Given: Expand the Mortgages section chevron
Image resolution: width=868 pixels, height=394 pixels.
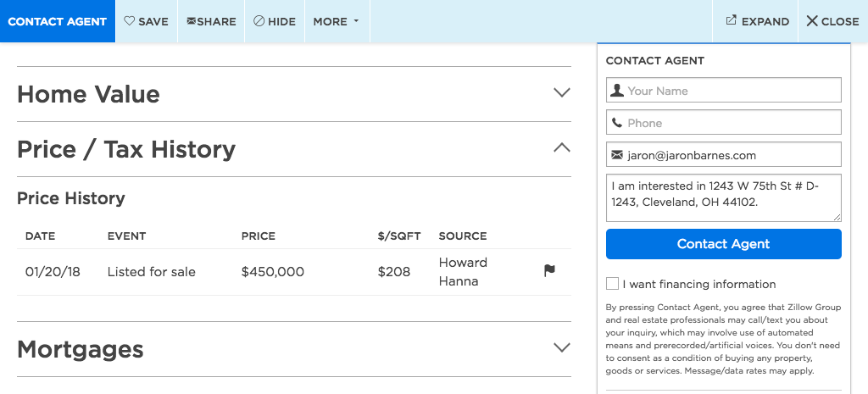Looking at the screenshot, I should [x=561, y=347].
